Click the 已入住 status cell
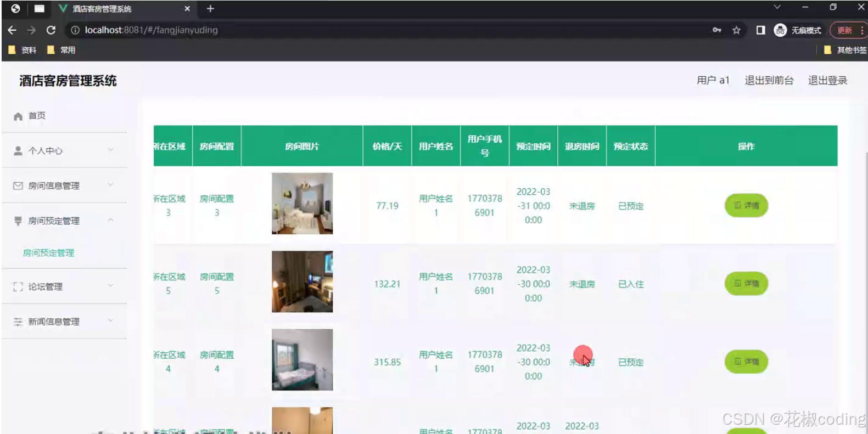This screenshot has height=434, width=868. (631, 284)
